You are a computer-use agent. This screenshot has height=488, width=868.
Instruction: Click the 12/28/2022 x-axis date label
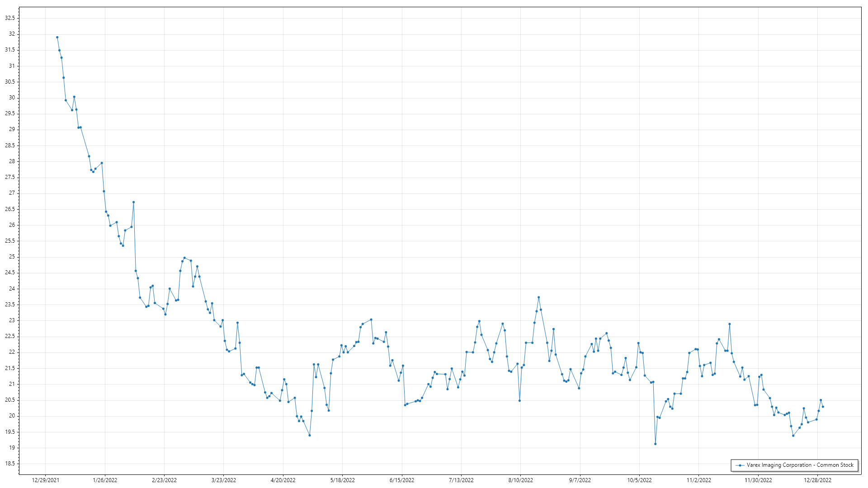[817, 480]
